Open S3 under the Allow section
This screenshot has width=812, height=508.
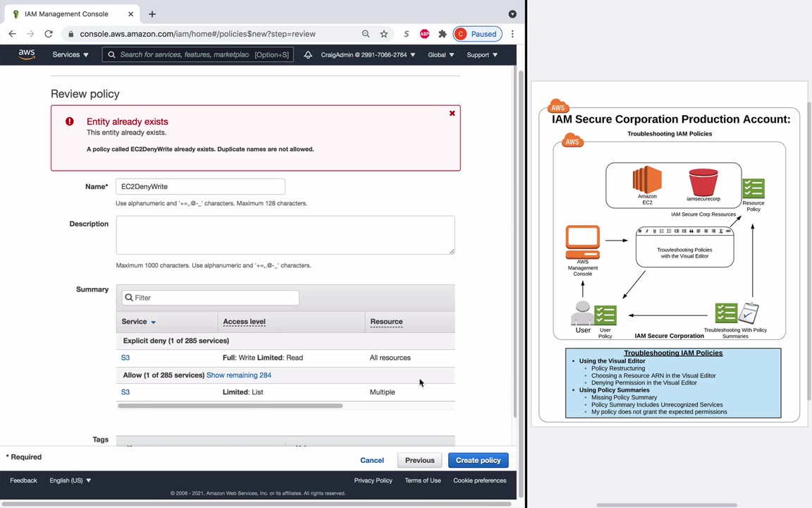click(x=125, y=392)
